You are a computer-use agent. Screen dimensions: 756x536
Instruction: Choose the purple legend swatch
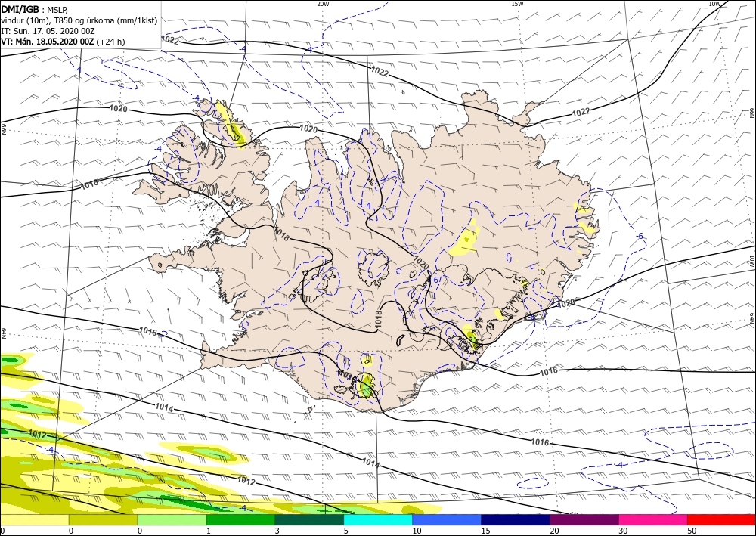tap(584, 519)
